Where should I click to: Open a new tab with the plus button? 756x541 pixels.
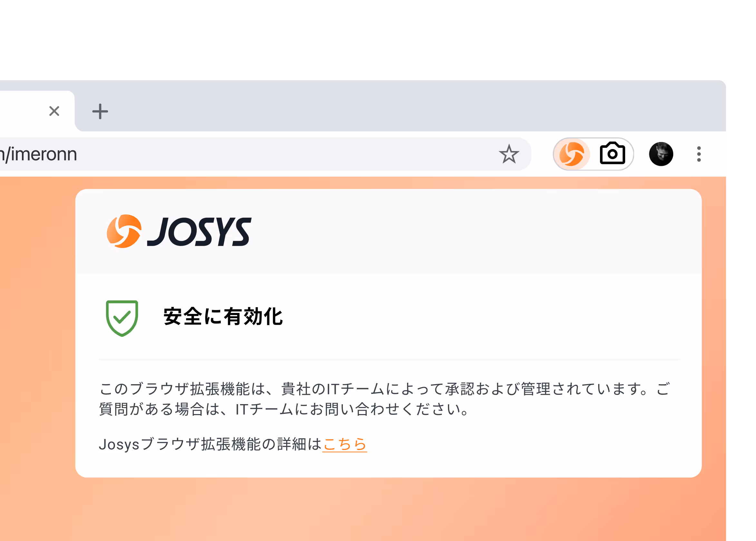100,111
